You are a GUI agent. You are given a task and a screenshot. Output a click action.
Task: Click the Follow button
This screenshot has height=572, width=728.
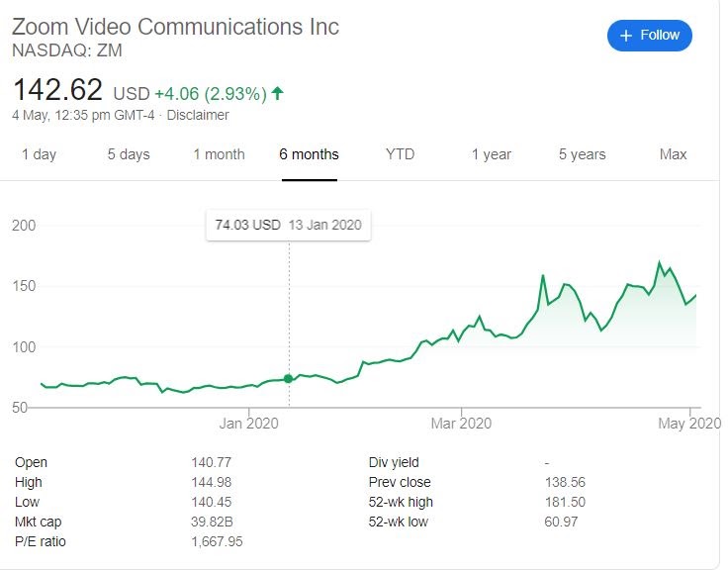649,36
